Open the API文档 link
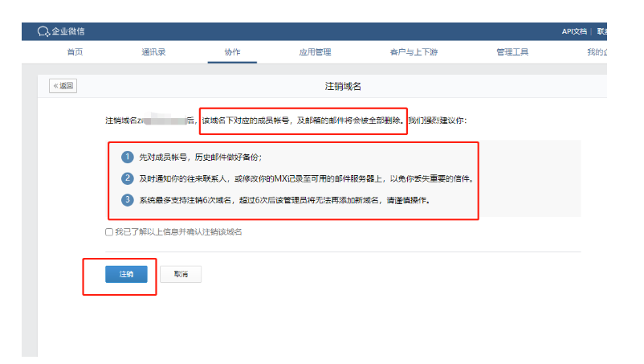This screenshot has height=364, width=644. tap(573, 31)
